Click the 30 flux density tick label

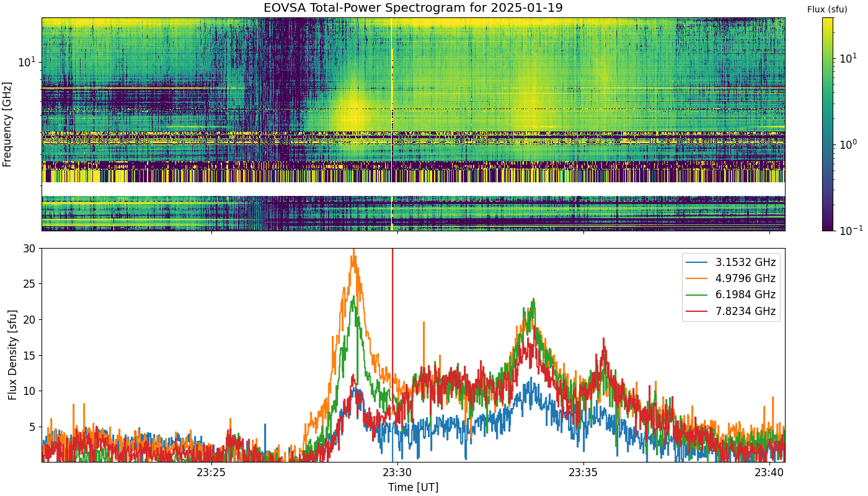point(30,248)
